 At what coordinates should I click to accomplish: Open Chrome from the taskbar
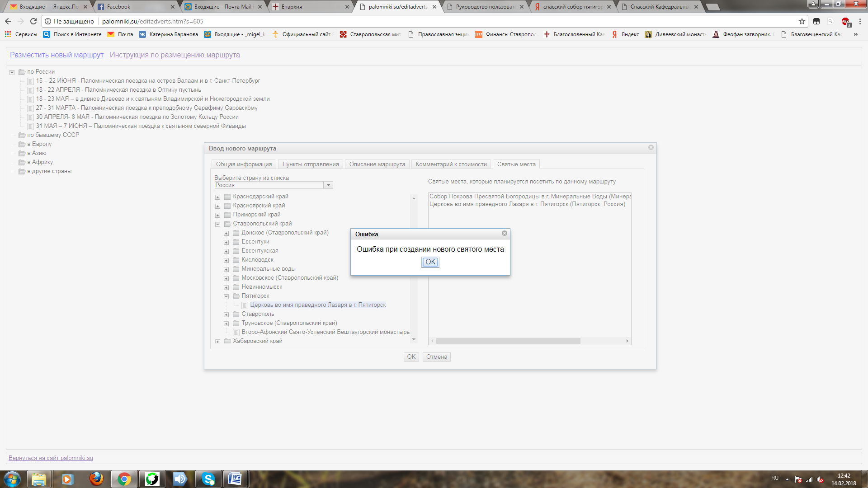(124, 479)
